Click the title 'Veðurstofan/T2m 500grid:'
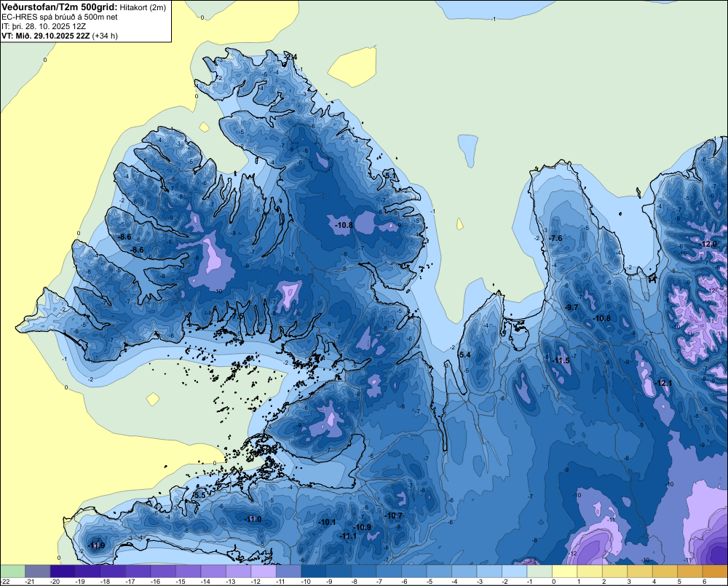Viewport: 728px width, 586px height. pos(60,7)
